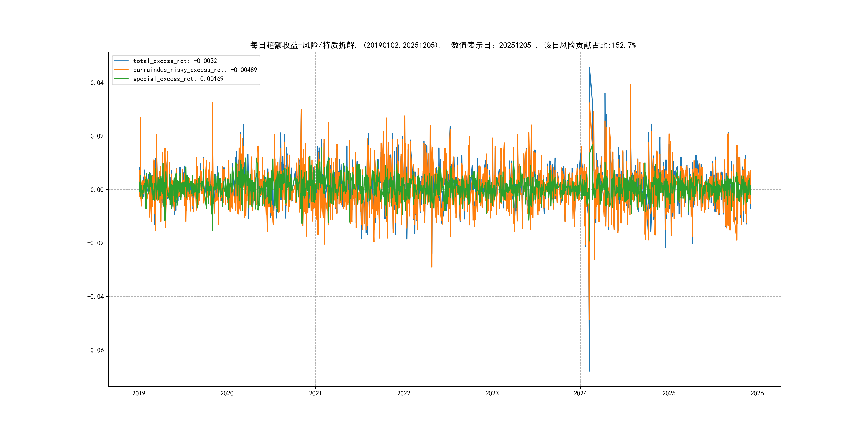Click the 2021 x-axis tick label
This screenshot has height=434, width=868.
(x=315, y=393)
